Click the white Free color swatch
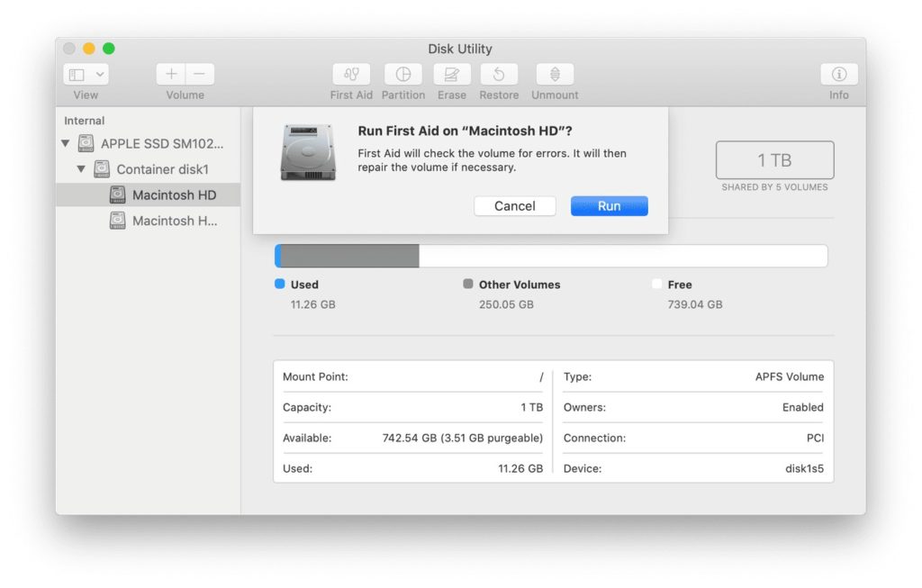This screenshot has width=922, height=588. pos(656,284)
